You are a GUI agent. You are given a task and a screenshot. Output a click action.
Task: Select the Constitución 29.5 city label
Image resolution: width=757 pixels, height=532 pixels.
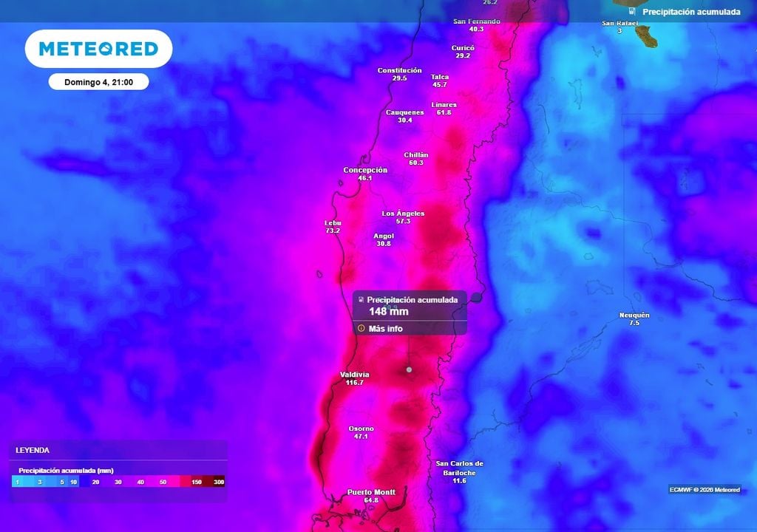point(399,74)
